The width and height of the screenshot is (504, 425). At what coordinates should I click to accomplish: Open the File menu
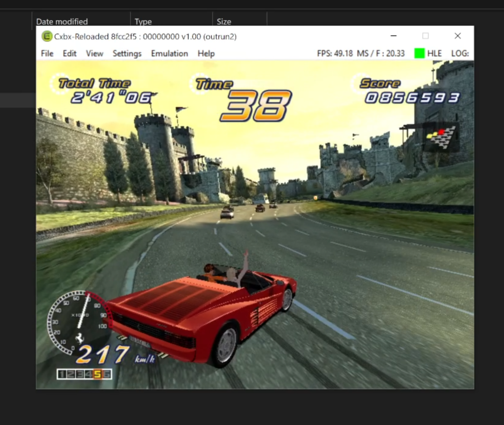(47, 53)
